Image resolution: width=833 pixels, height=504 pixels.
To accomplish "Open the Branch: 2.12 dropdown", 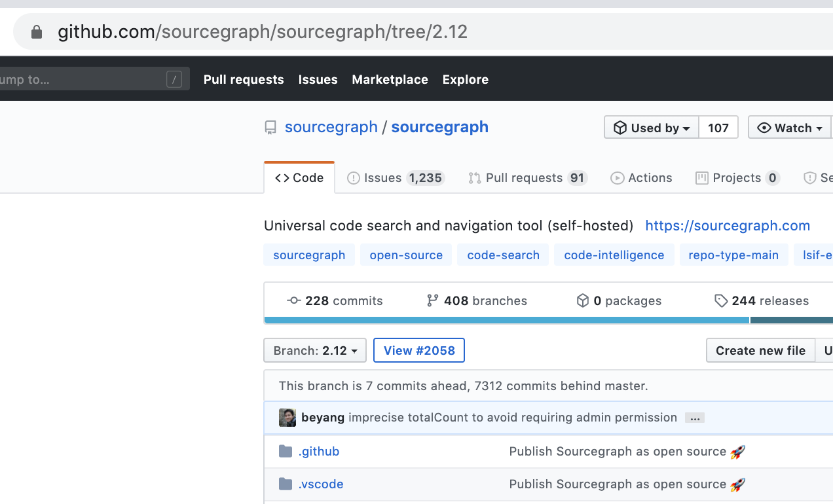I will [x=315, y=350].
